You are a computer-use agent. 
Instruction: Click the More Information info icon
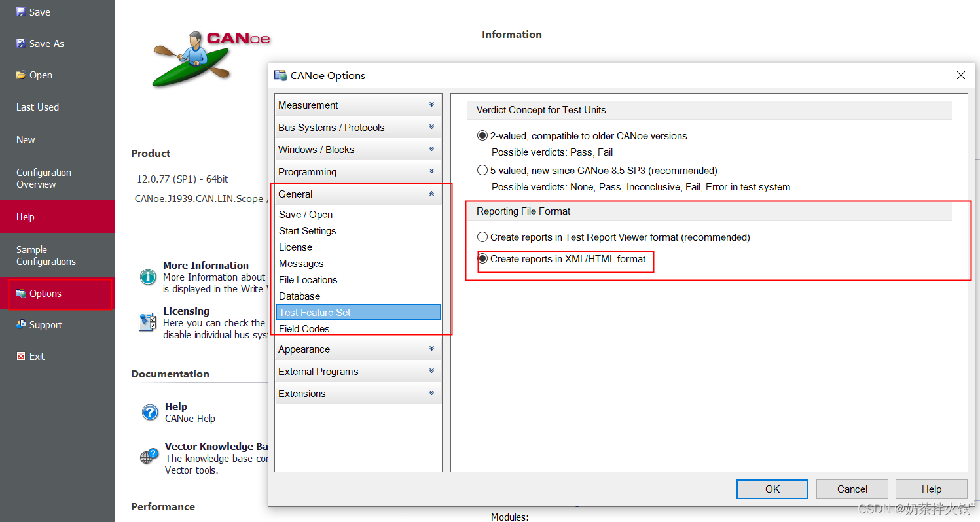pos(148,277)
